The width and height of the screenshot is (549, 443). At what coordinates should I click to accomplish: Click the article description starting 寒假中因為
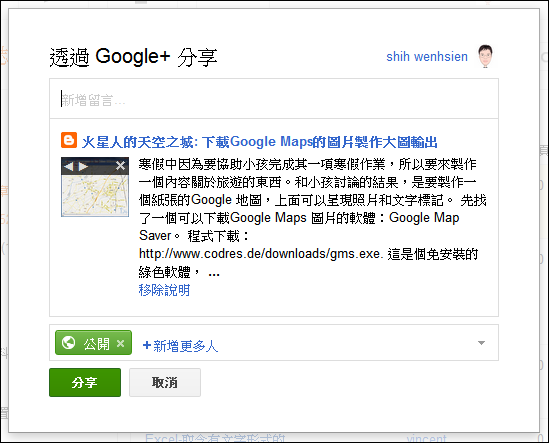pyautogui.click(x=312, y=219)
